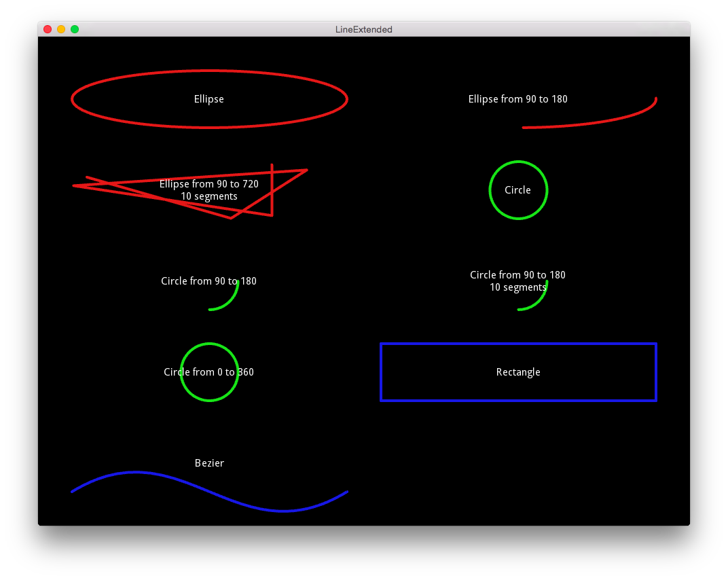
Task: Minimize the window with yellow button
Action: coord(61,29)
